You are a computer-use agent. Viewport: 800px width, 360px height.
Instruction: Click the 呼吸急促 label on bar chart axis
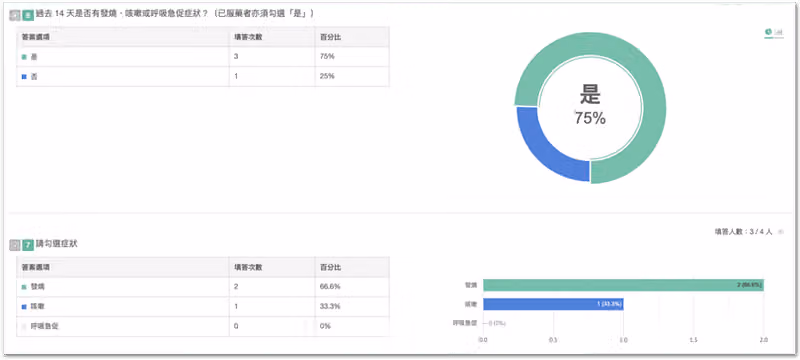coord(465,323)
